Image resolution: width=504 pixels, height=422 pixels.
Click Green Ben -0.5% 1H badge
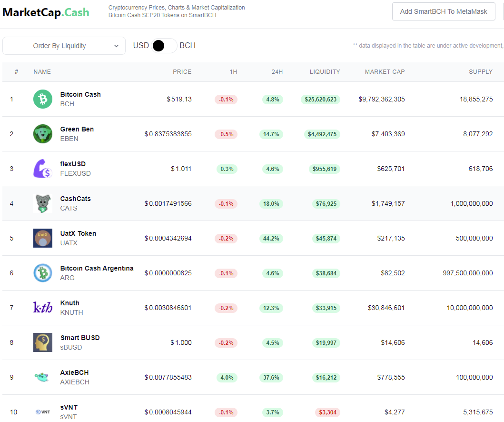click(x=226, y=134)
